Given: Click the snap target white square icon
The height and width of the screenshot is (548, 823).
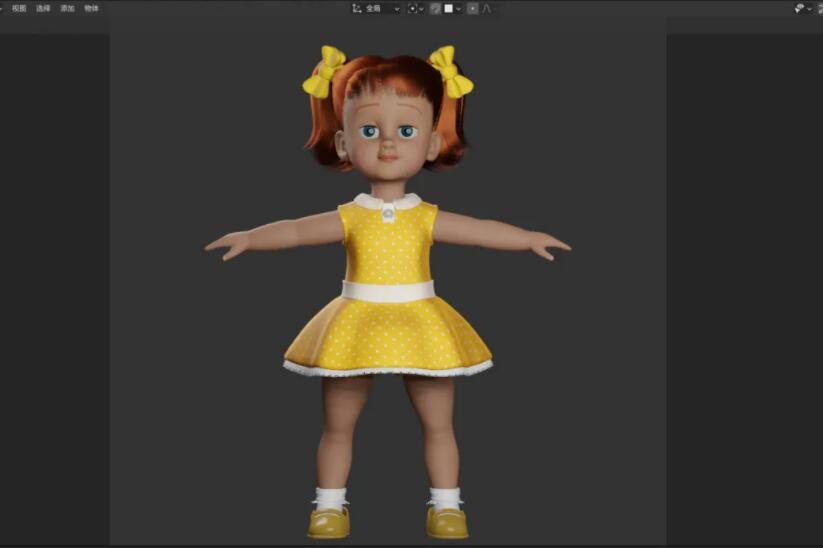Looking at the screenshot, I should pos(449,8).
